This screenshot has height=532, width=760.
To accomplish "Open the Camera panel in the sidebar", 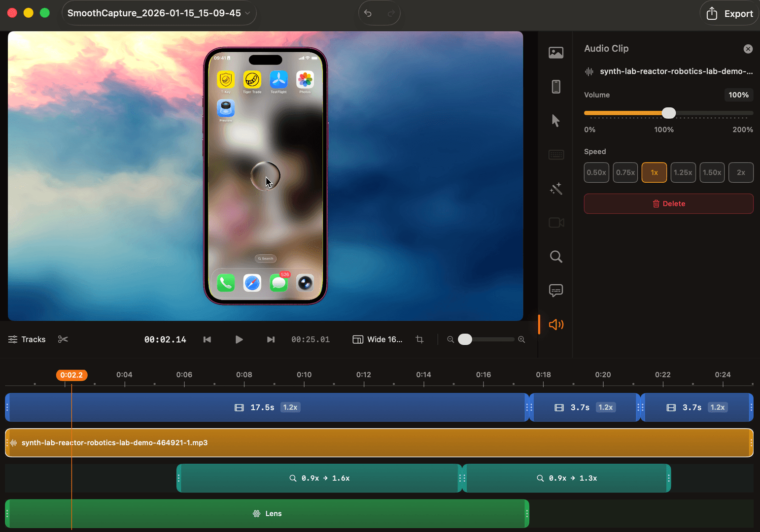I will [x=556, y=223].
